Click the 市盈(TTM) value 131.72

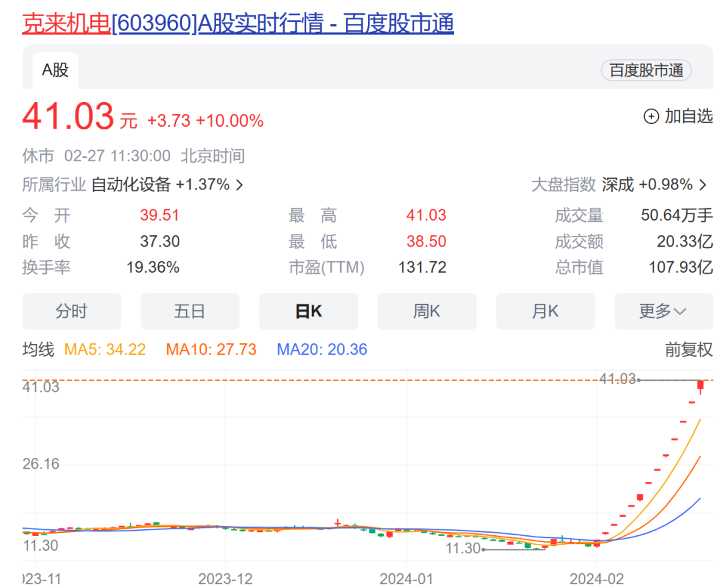click(x=423, y=267)
